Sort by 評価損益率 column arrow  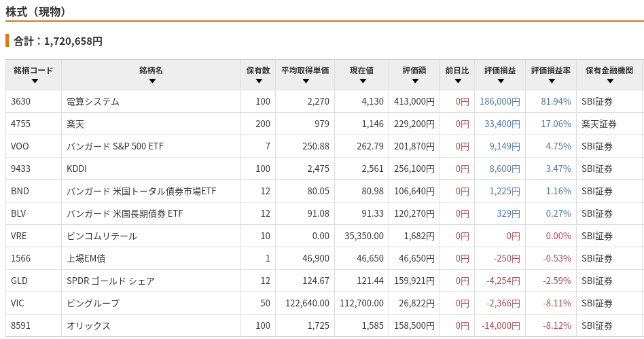coord(552,81)
